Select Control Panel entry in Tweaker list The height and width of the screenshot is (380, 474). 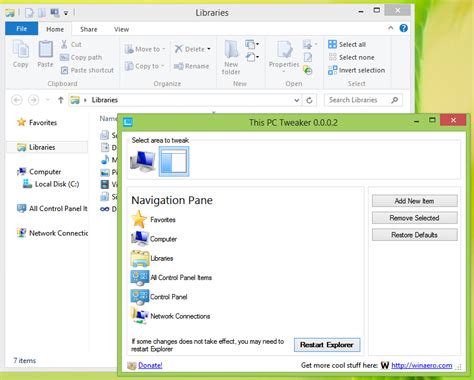click(x=159, y=297)
